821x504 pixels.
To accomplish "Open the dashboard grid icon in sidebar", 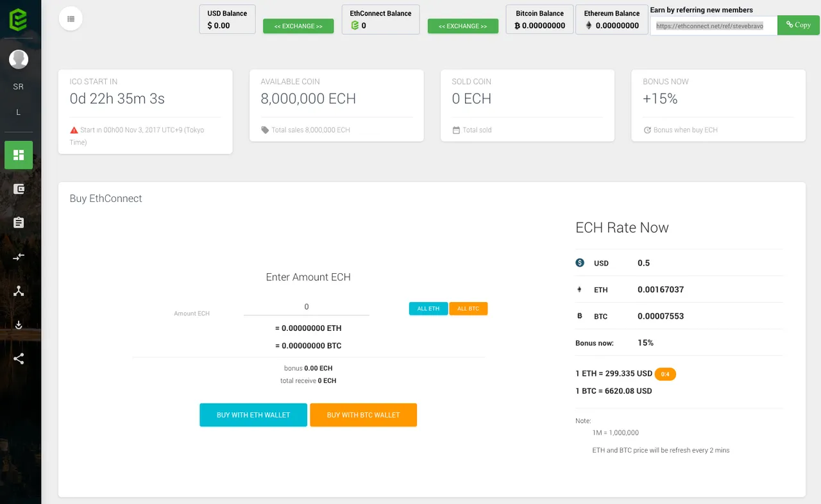I will (19, 155).
